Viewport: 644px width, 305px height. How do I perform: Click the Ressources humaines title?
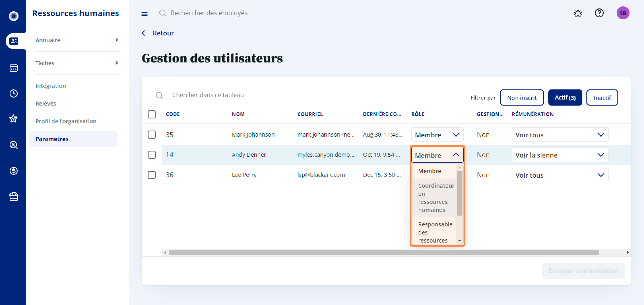(75, 13)
